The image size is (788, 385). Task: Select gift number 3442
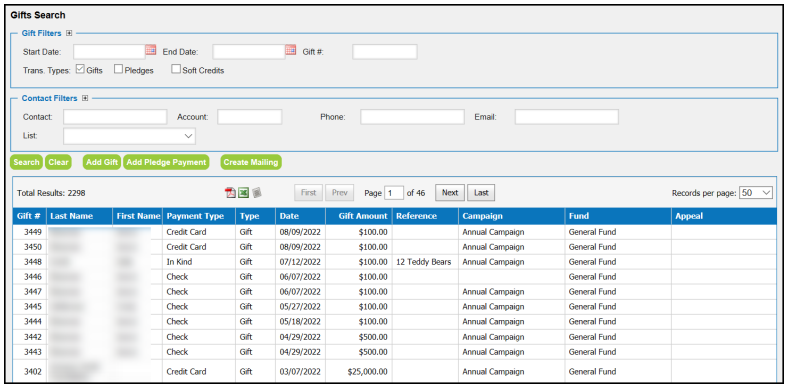pos(33,337)
